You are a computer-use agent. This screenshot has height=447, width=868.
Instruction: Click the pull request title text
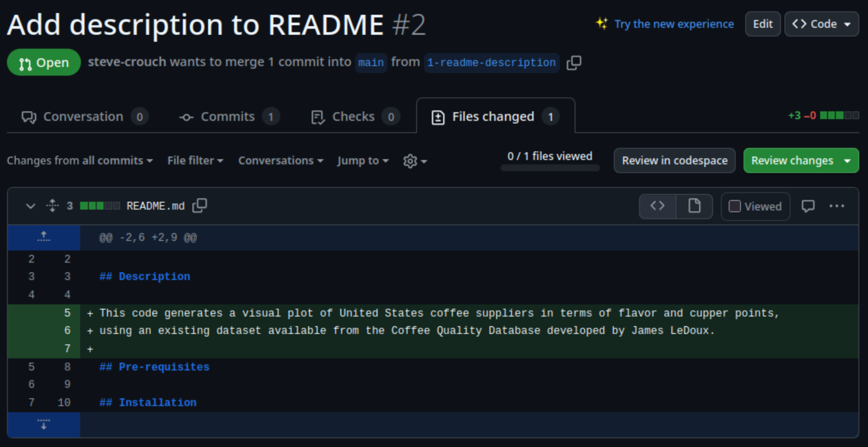[195, 25]
